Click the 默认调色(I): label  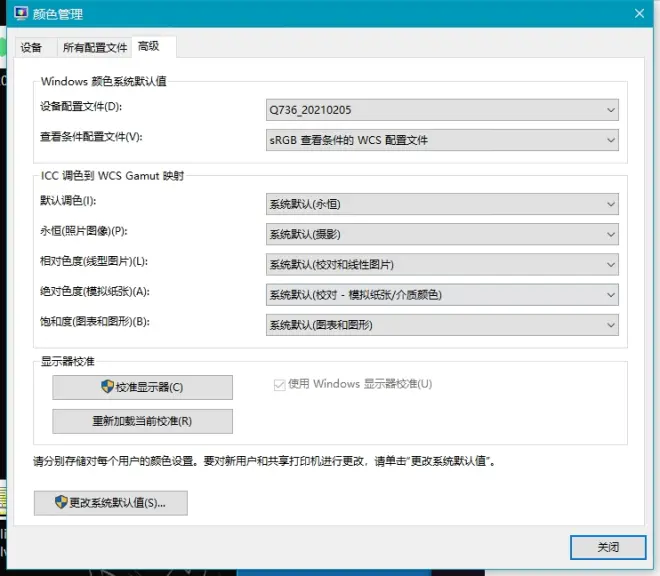[68, 201]
